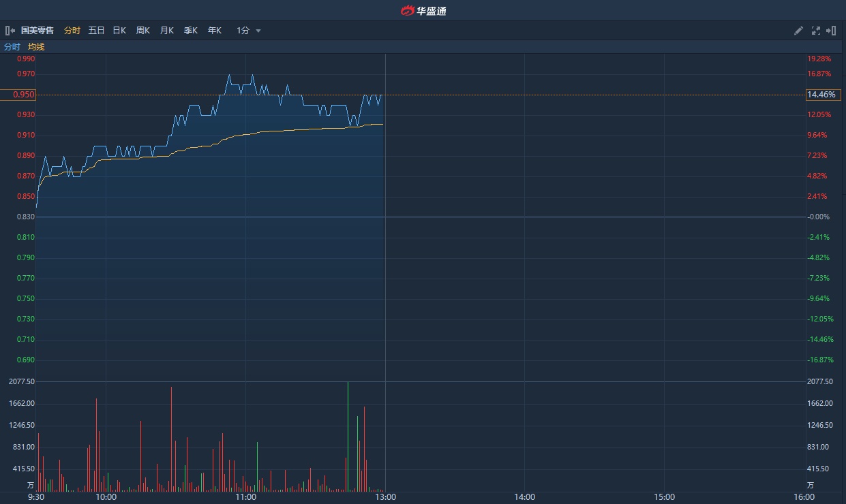Expand the chart to fullscreen
846x504 pixels.
coord(815,31)
